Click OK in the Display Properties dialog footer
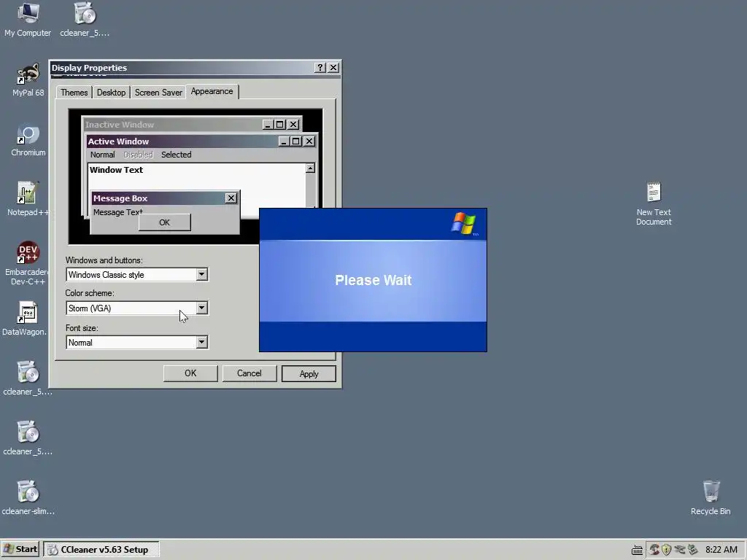The height and width of the screenshot is (560, 747). click(x=190, y=373)
